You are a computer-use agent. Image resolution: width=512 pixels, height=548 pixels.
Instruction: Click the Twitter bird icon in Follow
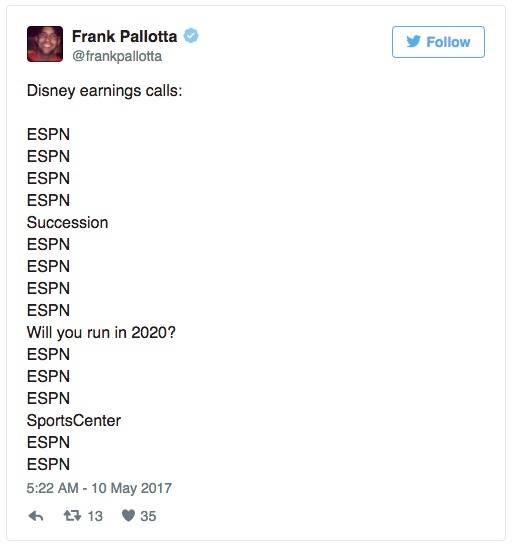tap(413, 42)
